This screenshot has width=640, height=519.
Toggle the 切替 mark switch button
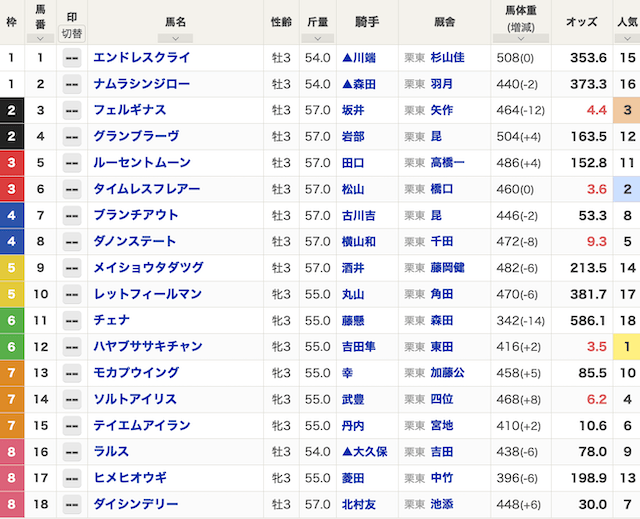pyautogui.click(x=72, y=33)
